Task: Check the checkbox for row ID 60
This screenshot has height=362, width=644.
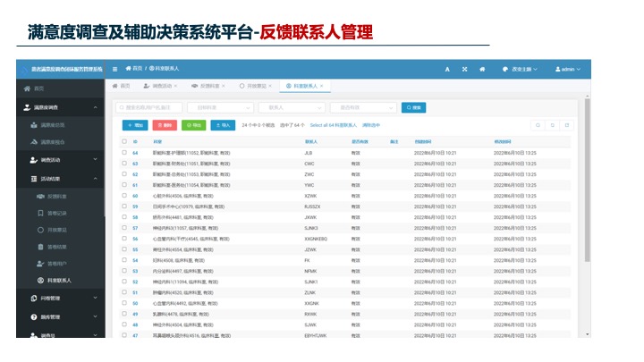Action: pos(124,195)
